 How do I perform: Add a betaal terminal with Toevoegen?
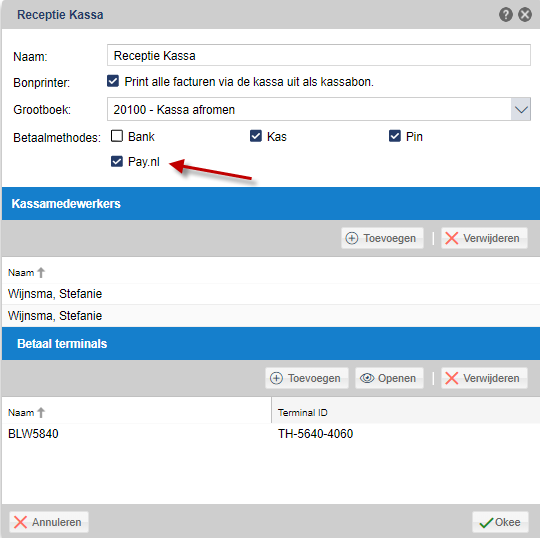coord(307,378)
